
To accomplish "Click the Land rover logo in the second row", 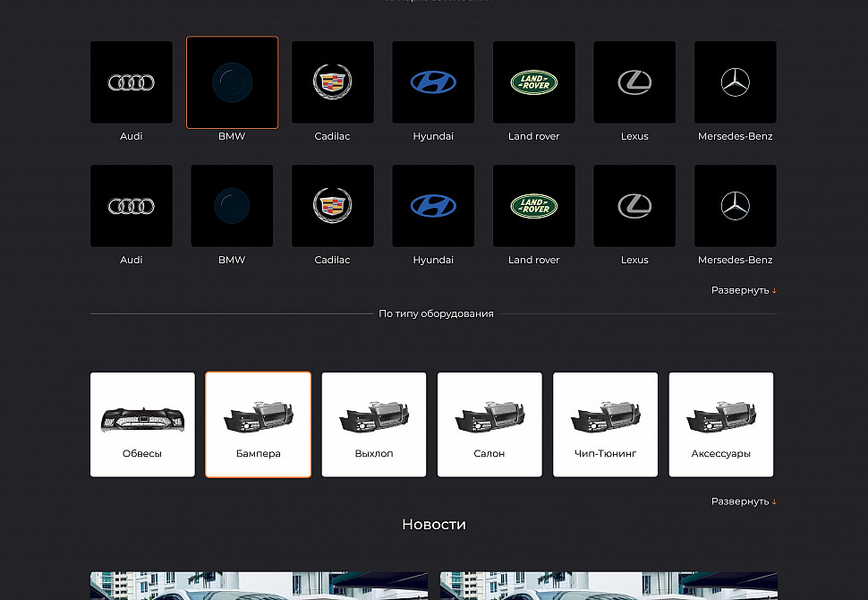I will coord(534,206).
